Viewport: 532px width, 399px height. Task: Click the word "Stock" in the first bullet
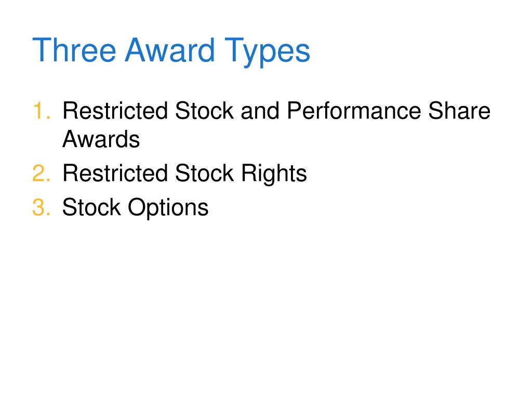tap(205, 111)
